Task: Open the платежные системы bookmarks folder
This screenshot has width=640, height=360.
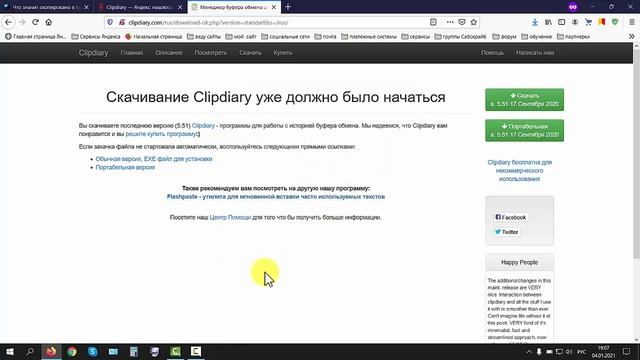Action: click(x=369, y=36)
